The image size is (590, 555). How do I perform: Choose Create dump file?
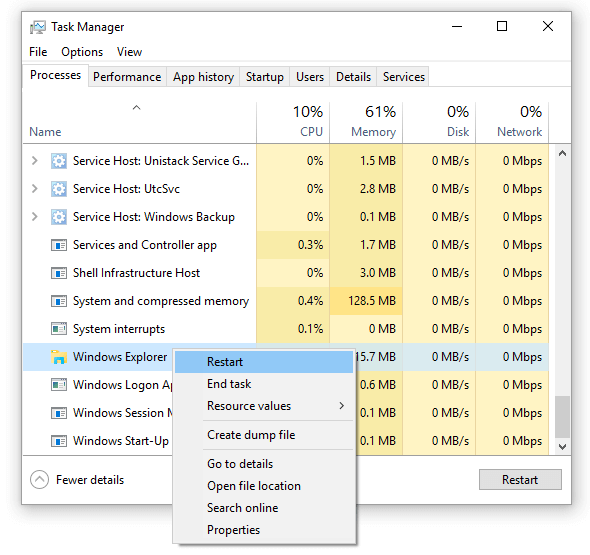pyautogui.click(x=264, y=435)
